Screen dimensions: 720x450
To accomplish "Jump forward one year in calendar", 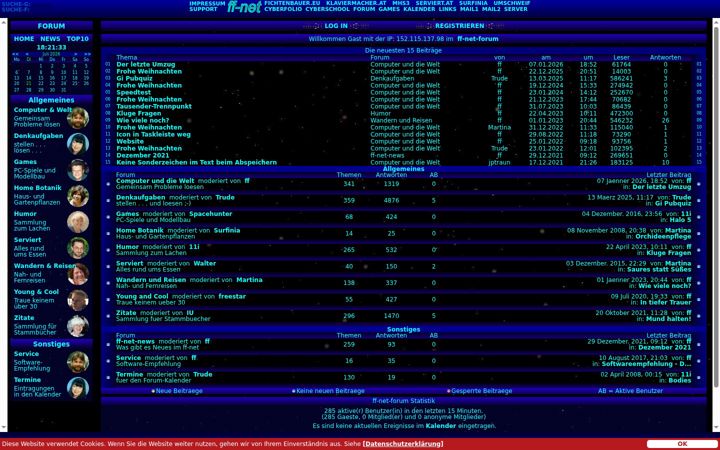I will click(x=87, y=54).
